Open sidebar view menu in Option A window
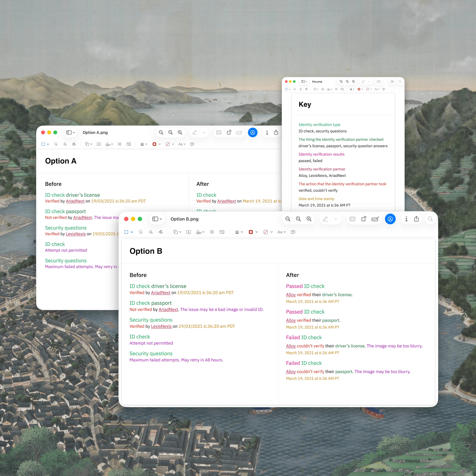Image resolution: width=476 pixels, height=476 pixels. pyautogui.click(x=71, y=133)
